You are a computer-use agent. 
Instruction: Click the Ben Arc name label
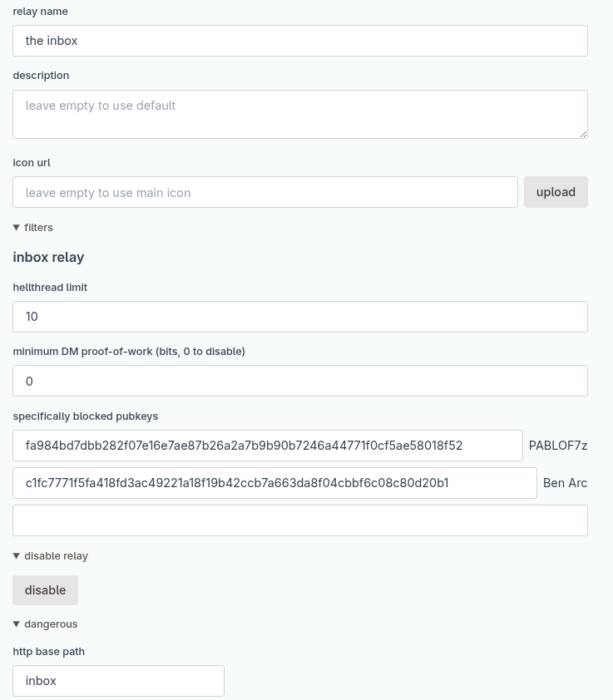565,483
